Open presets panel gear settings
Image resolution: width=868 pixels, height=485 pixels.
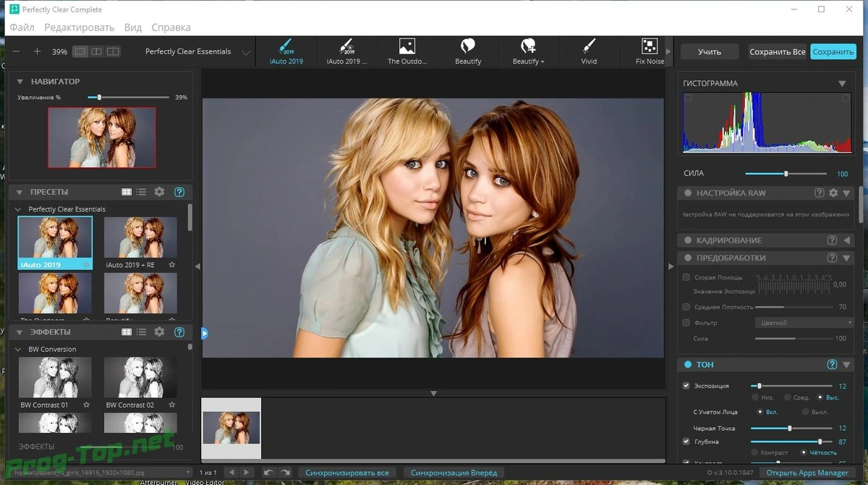[160, 192]
